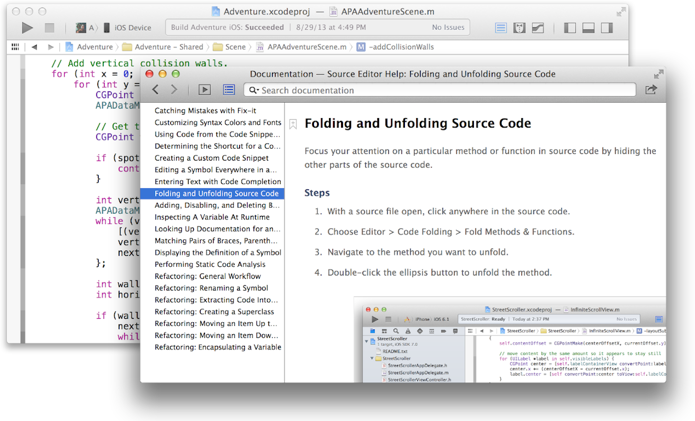
Task: Open Entering Text with Code Completion topic
Action: coord(218,181)
